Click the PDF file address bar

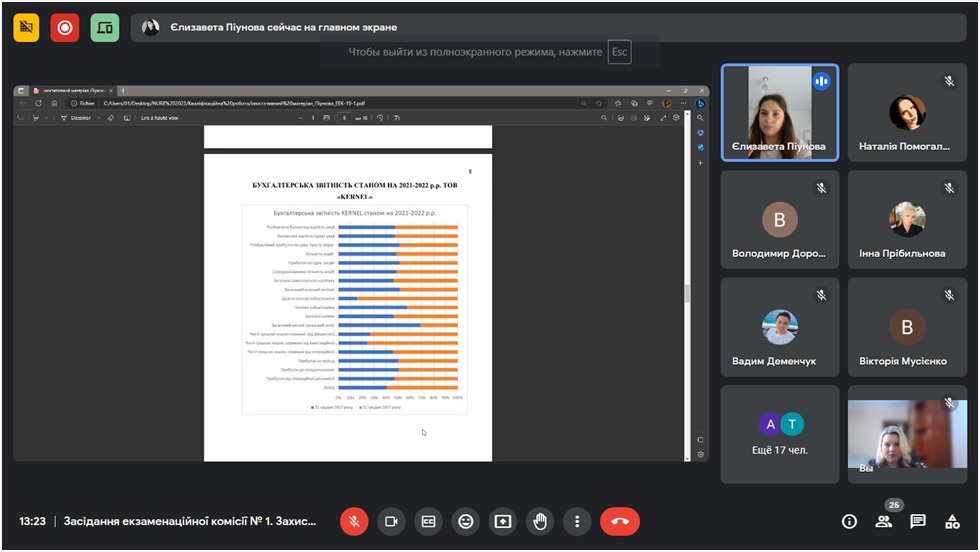(338, 103)
